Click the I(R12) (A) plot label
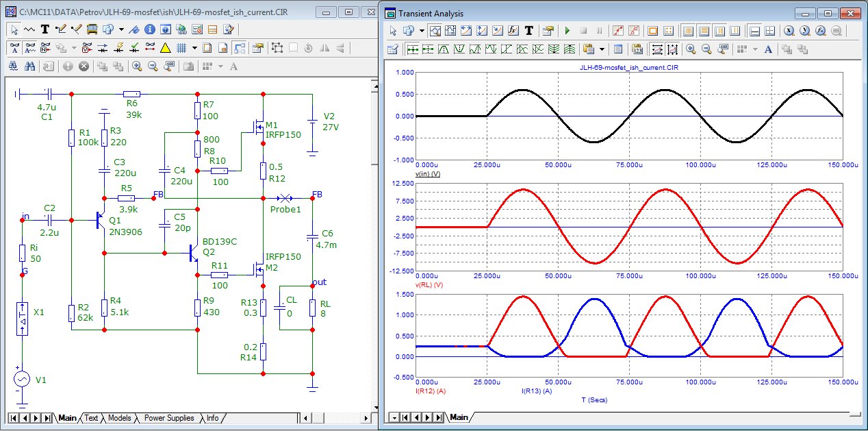The height and width of the screenshot is (431, 868). coord(431,391)
